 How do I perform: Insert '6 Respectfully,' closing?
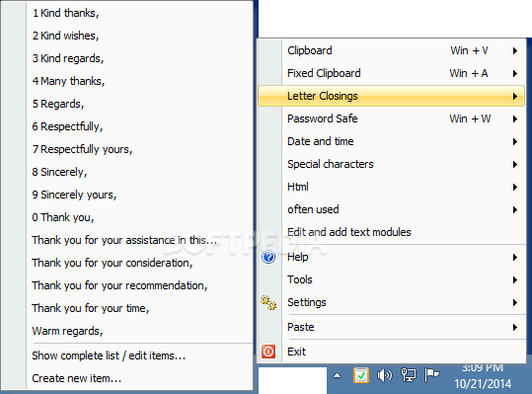(x=127, y=126)
